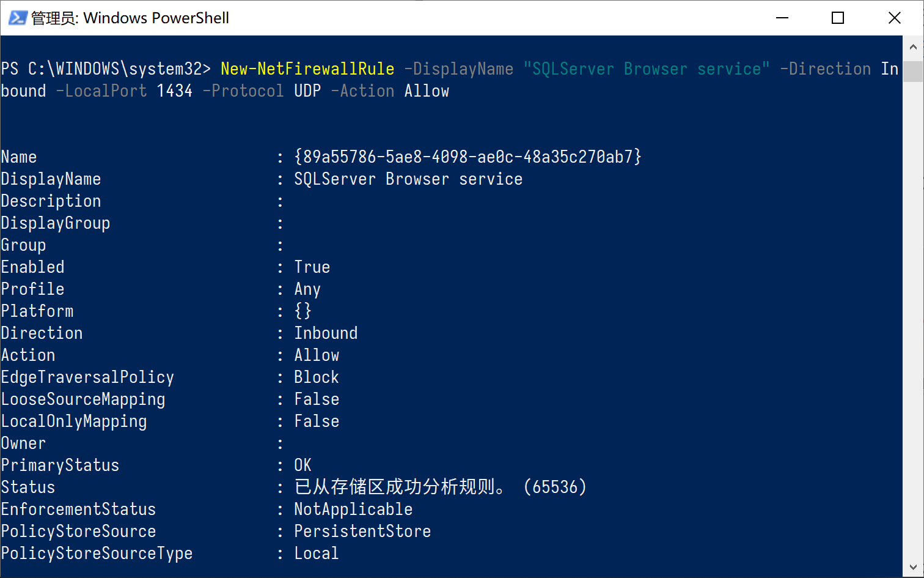Image resolution: width=924 pixels, height=578 pixels.
Task: Click the port number 1434 in the command
Action: pyautogui.click(x=174, y=91)
